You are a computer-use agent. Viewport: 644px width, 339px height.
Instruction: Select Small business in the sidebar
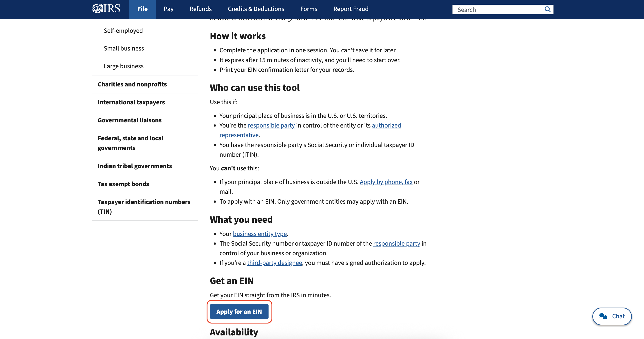[x=124, y=48]
